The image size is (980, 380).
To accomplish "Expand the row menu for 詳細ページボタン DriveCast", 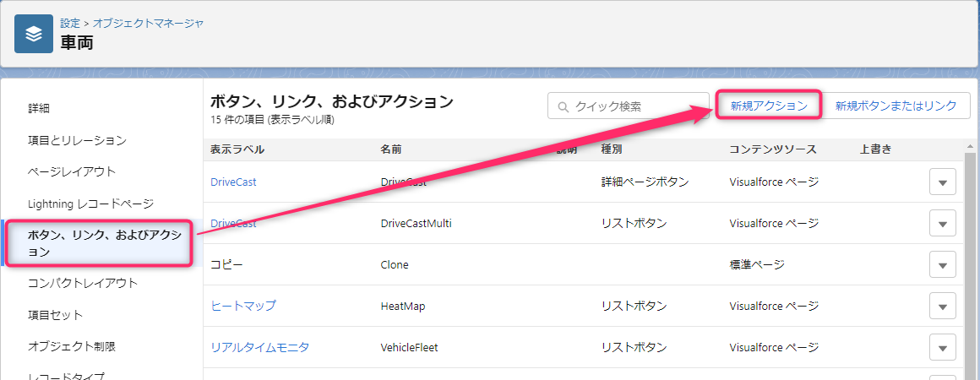I will pyautogui.click(x=943, y=182).
